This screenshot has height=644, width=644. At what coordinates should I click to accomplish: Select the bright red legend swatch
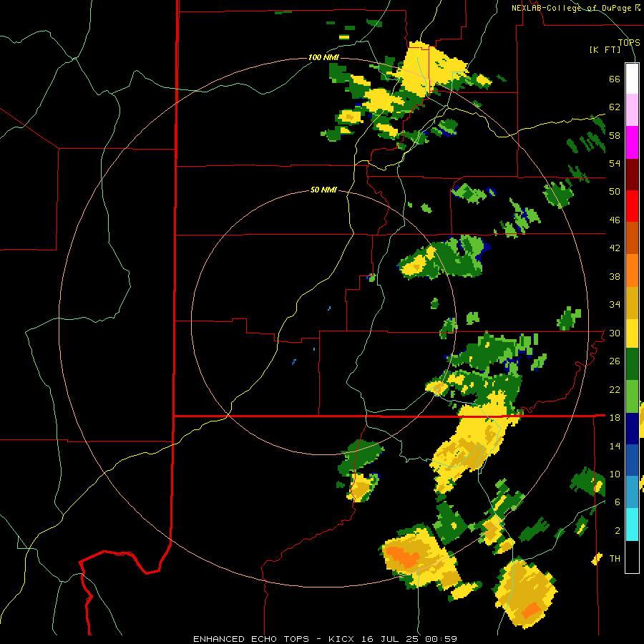pyautogui.click(x=632, y=206)
